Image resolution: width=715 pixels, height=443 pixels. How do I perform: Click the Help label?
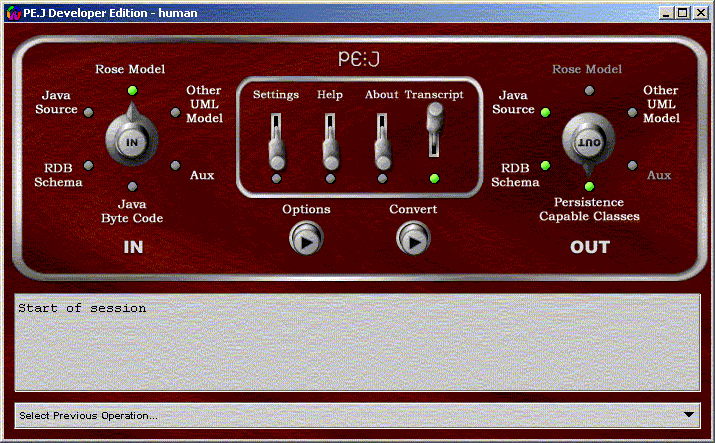point(330,94)
